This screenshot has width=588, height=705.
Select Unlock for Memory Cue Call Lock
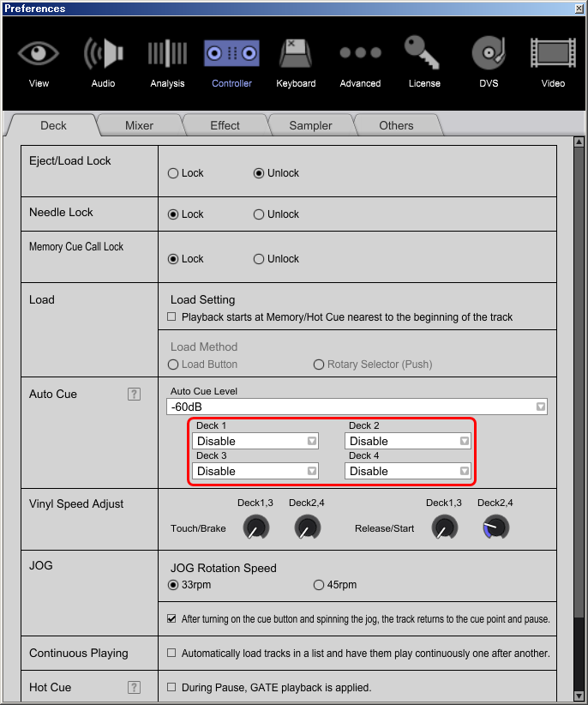(x=259, y=259)
